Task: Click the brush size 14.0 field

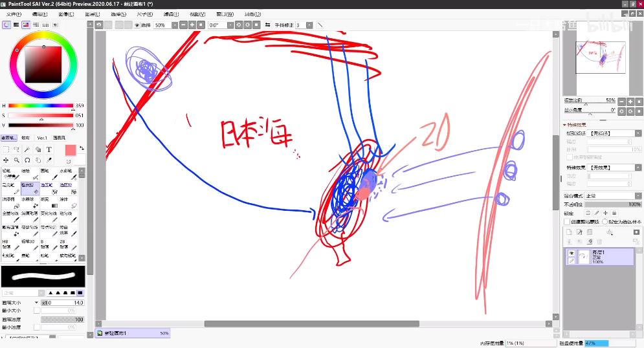Action: pyautogui.click(x=62, y=303)
